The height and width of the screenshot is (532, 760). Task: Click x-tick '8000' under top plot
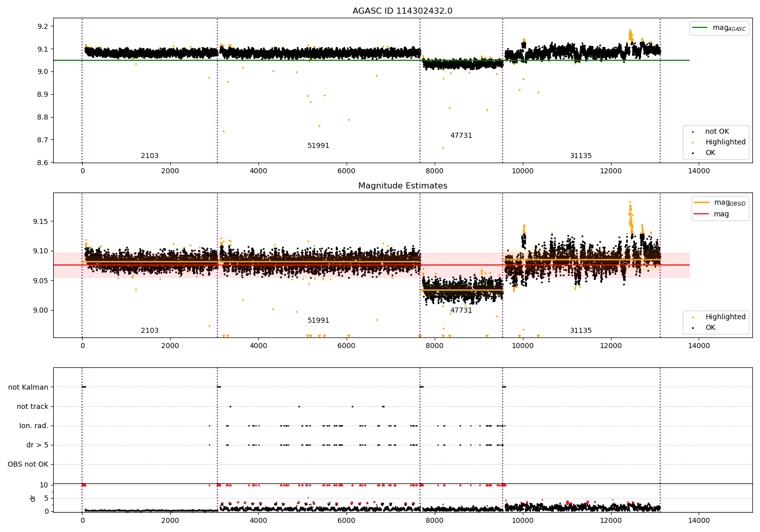434,171
